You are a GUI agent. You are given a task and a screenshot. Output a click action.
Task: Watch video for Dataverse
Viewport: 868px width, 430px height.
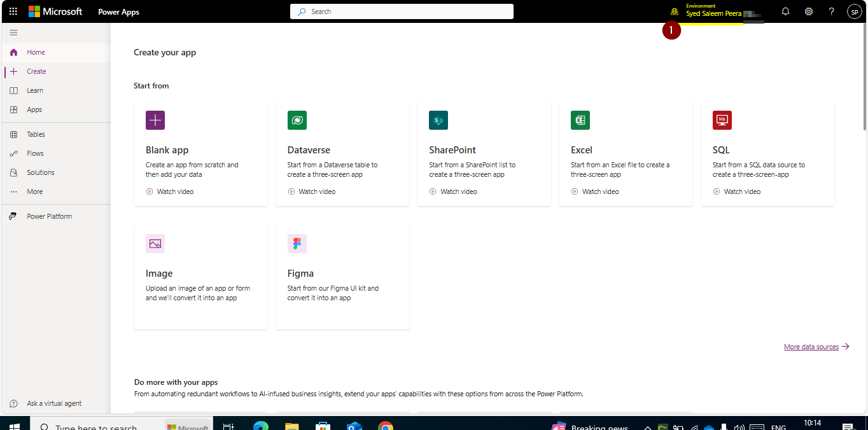[312, 191]
